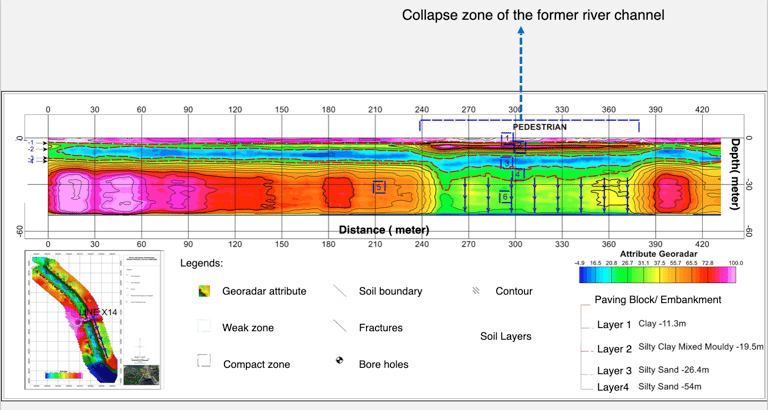Viewport: 768px width, 410px height.
Task: Click the Bore holes legend symbol
Action: coord(339,361)
